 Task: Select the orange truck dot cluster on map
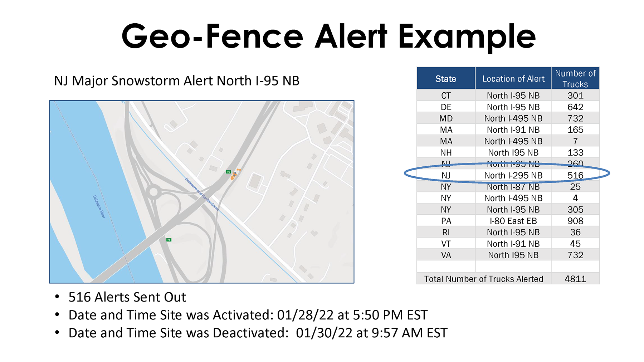235,174
